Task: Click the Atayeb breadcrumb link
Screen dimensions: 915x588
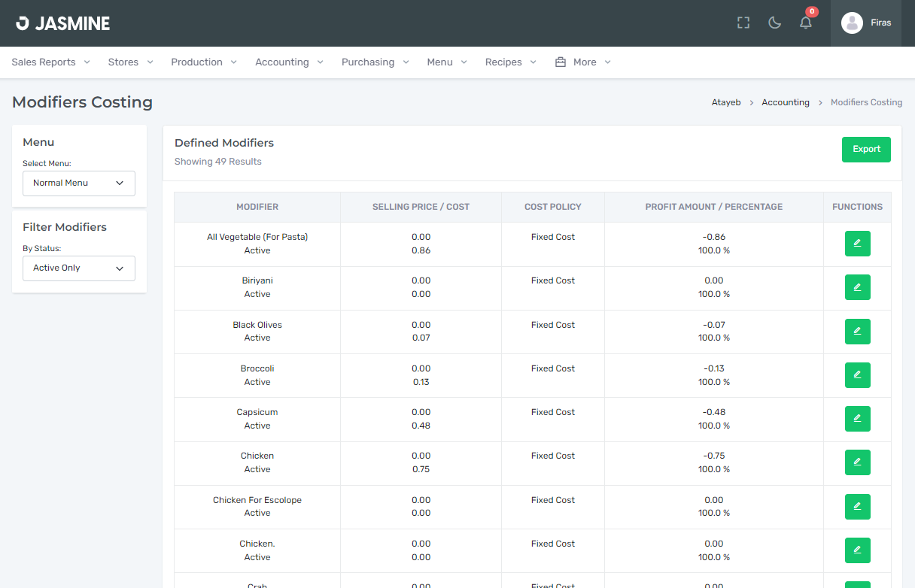Action: [x=726, y=102]
